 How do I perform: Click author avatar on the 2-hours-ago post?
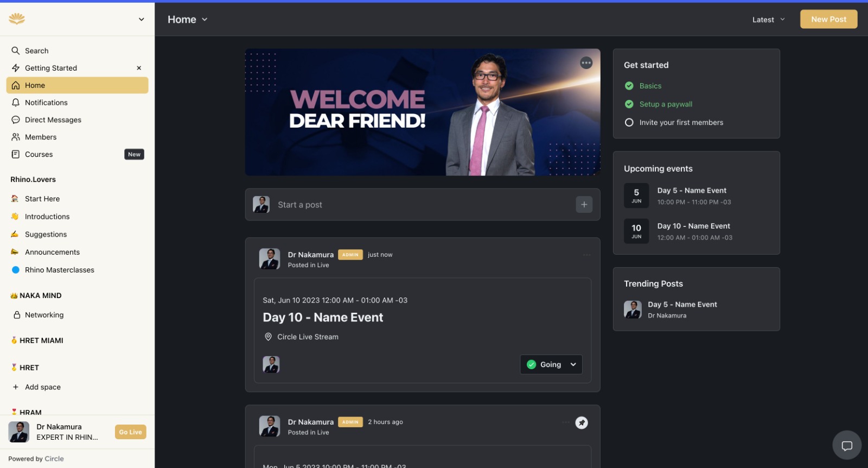tap(270, 426)
